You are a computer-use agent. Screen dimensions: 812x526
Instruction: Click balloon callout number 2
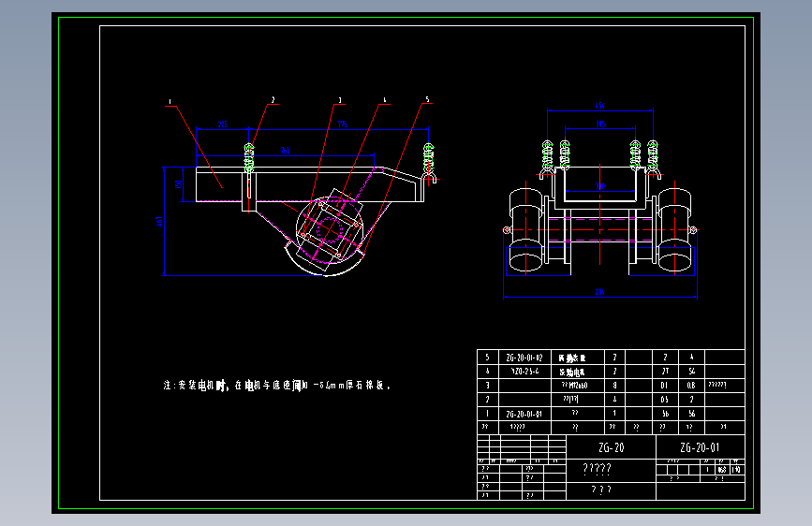[273, 100]
